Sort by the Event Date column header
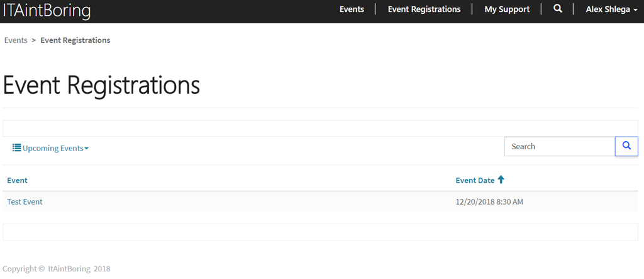The width and height of the screenshot is (644, 279). click(475, 180)
